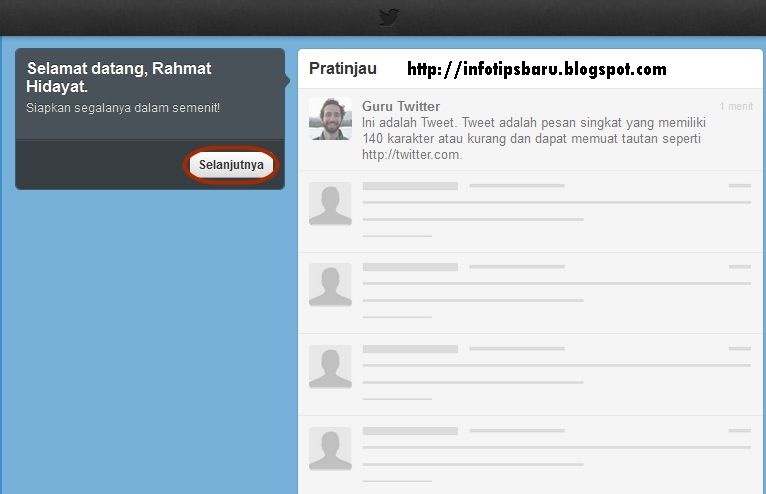This screenshot has height=494, width=766.
Task: Open the Guru Twitter name link
Action: point(401,106)
